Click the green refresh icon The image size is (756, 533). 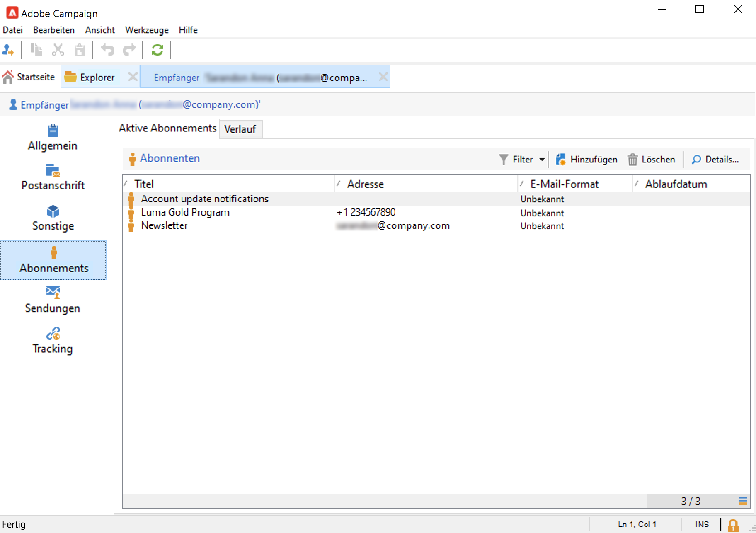[157, 50]
